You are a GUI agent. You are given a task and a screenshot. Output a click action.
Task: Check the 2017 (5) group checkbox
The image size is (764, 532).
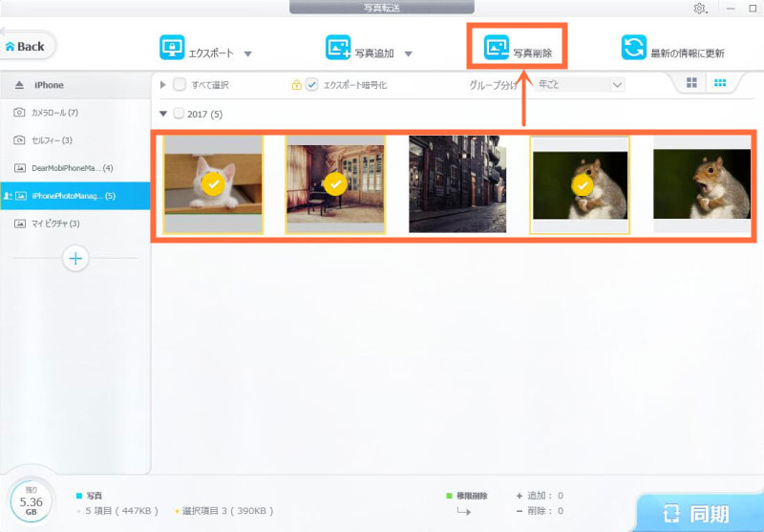[179, 114]
